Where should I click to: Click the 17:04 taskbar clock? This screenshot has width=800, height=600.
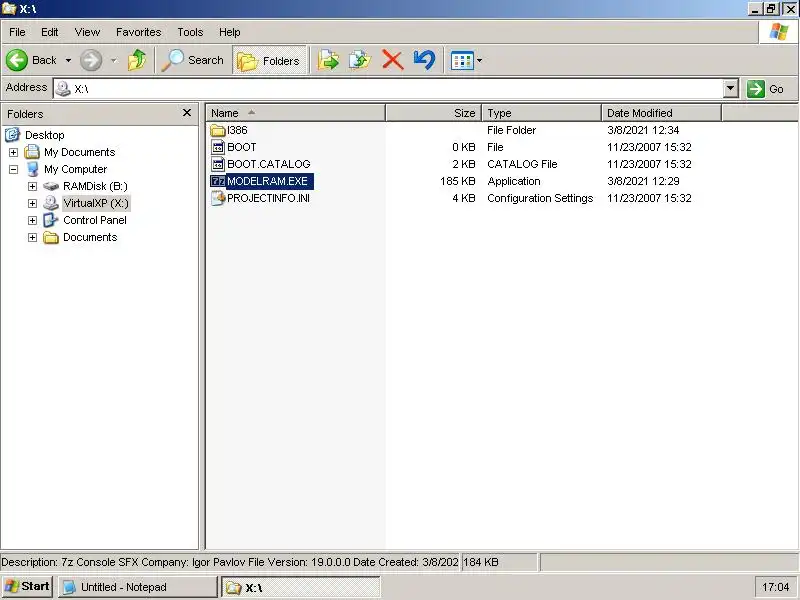pyautogui.click(x=776, y=587)
